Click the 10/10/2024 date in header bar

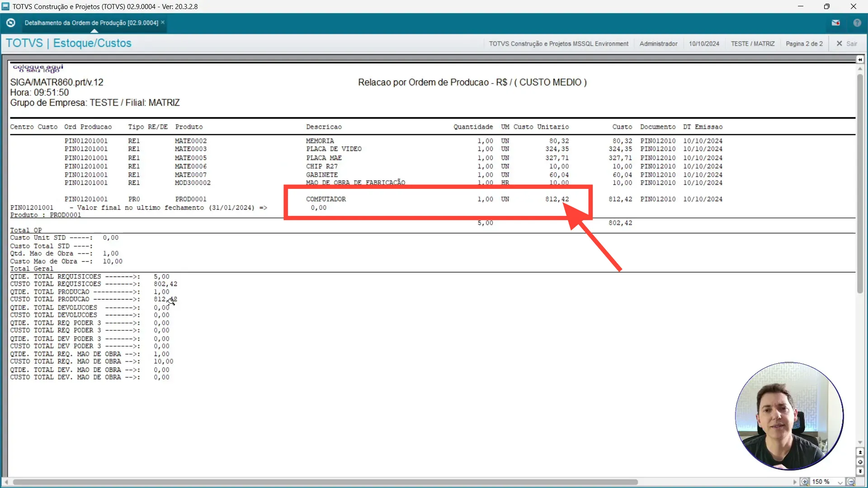[x=704, y=43]
